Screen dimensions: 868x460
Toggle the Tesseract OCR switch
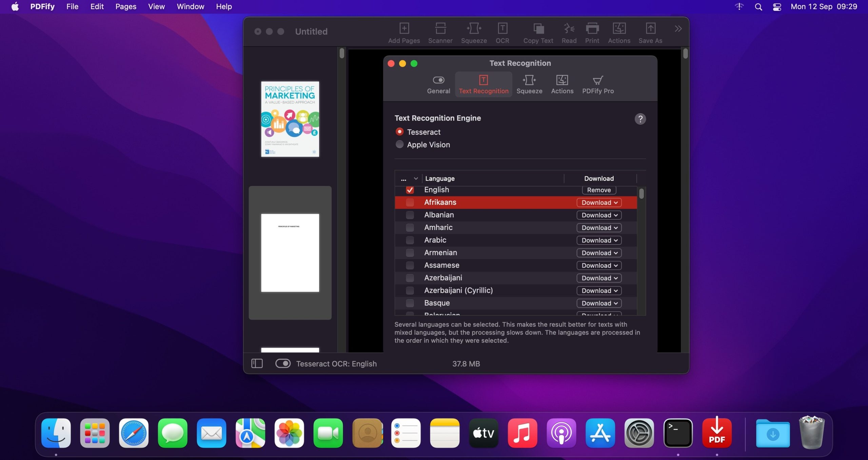click(283, 364)
